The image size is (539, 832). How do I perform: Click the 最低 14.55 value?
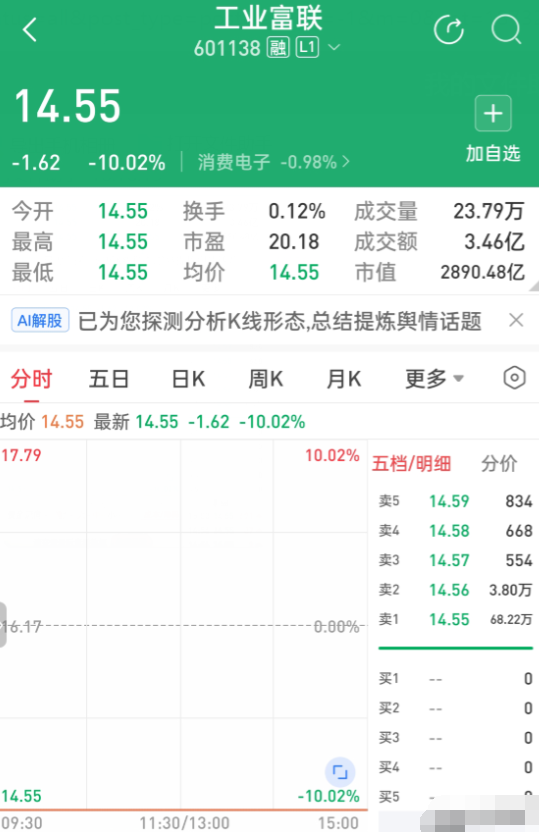[x=123, y=272]
